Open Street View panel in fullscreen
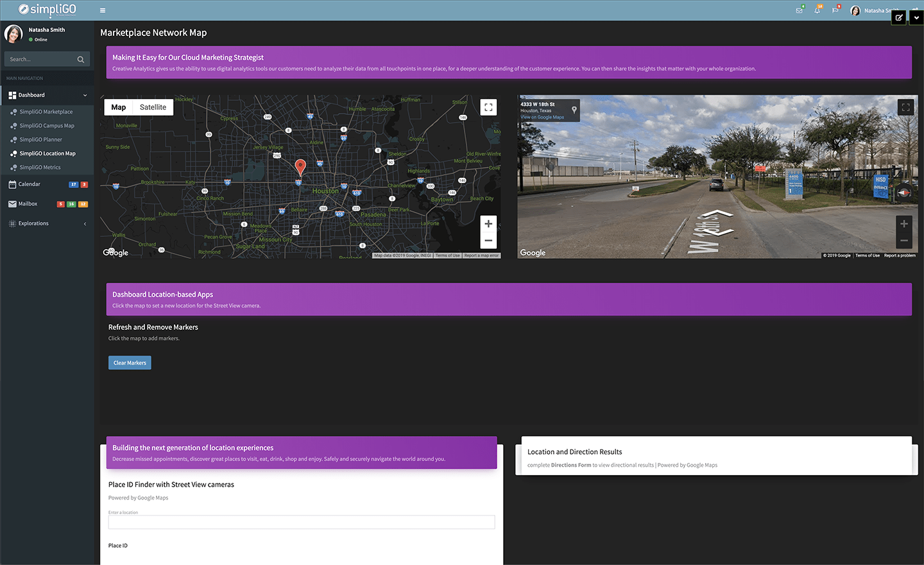The width and height of the screenshot is (924, 565). pos(905,107)
